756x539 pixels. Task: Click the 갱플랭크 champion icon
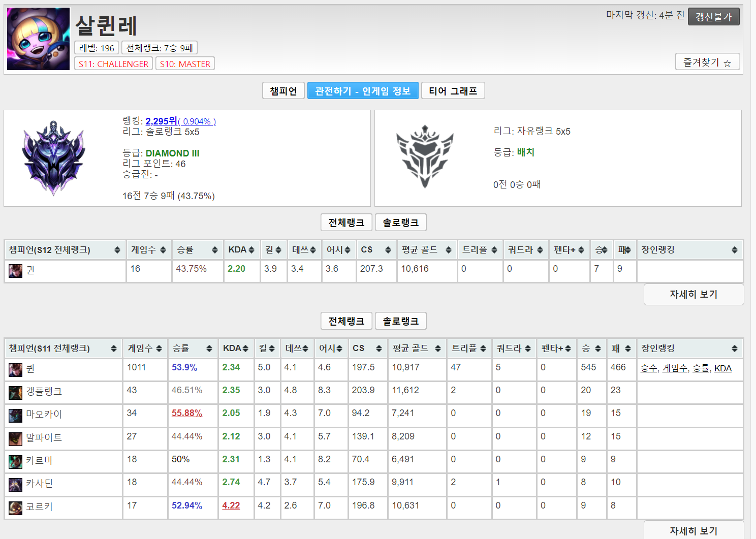coord(15,392)
